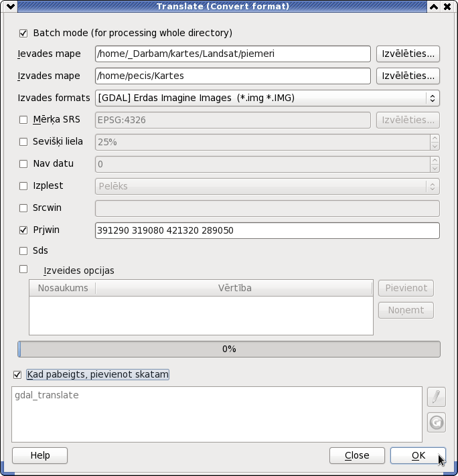Click the EPSG:4326 field
Screen dimensions: 458x476
coord(233,120)
